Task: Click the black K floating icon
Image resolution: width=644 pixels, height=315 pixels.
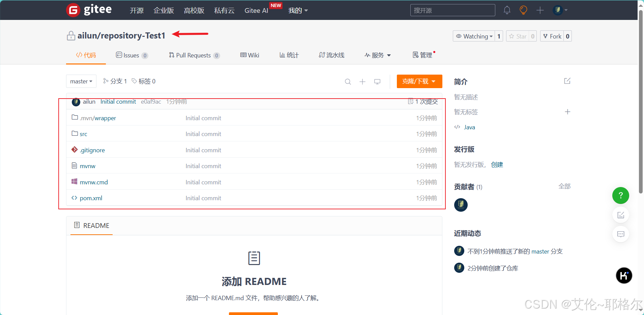Action: (x=624, y=275)
